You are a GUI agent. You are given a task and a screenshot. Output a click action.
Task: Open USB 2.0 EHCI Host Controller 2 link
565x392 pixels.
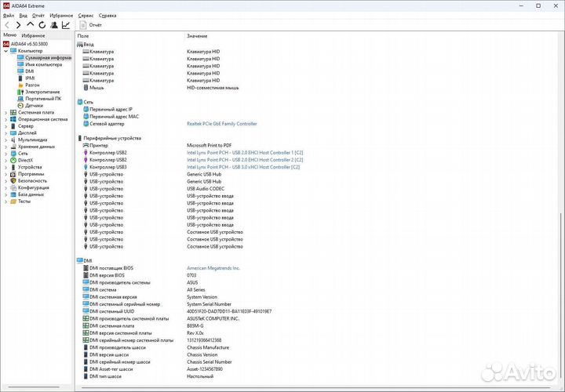coord(245,160)
